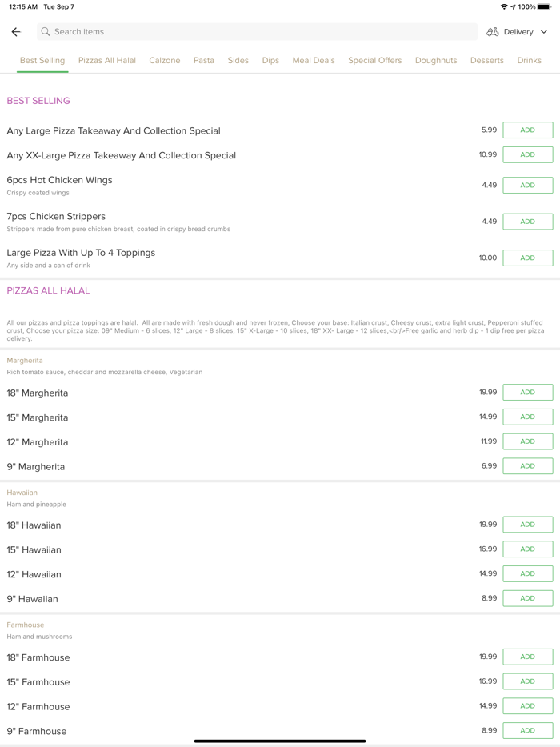
Task: Tap the home indicator bar
Action: (x=280, y=741)
